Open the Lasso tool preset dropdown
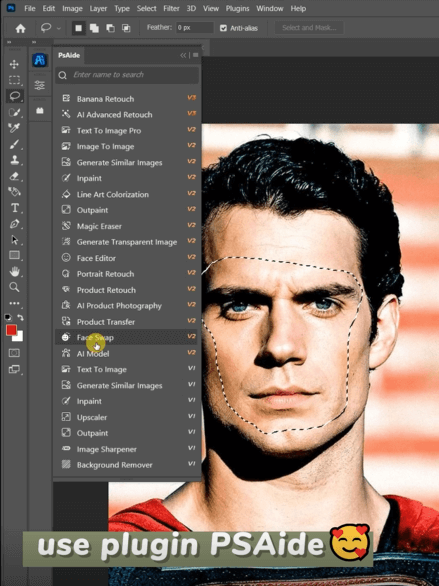The height and width of the screenshot is (586, 439). click(59, 28)
